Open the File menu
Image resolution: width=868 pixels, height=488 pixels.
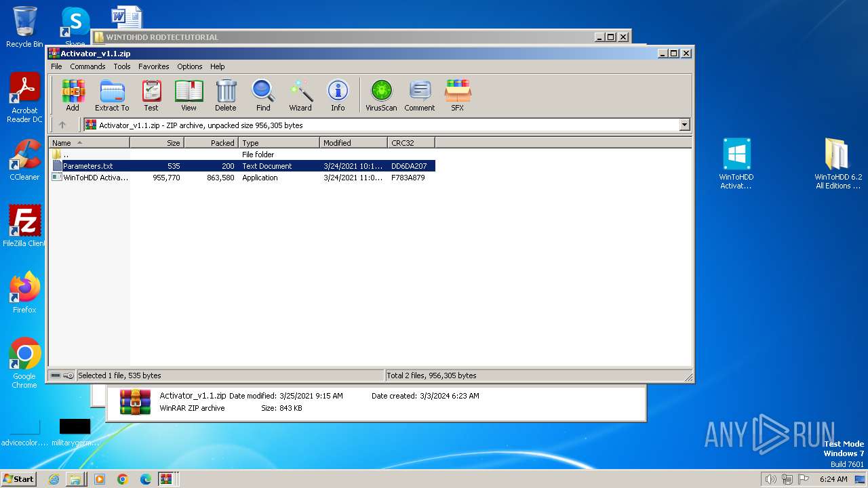[x=56, y=66]
